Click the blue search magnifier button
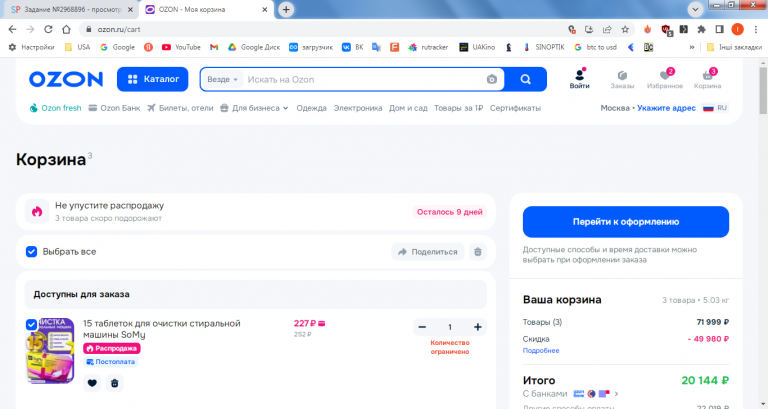This screenshot has height=409, width=768. pos(526,79)
